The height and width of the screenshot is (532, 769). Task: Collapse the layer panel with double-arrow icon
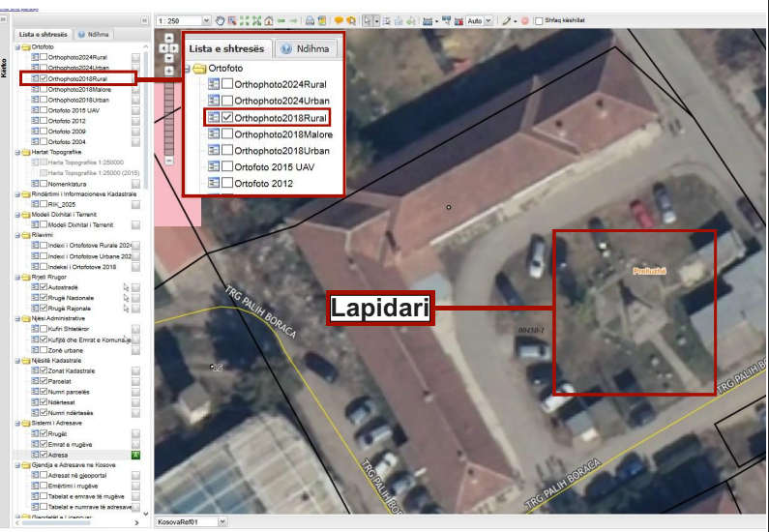pyautogui.click(x=145, y=19)
